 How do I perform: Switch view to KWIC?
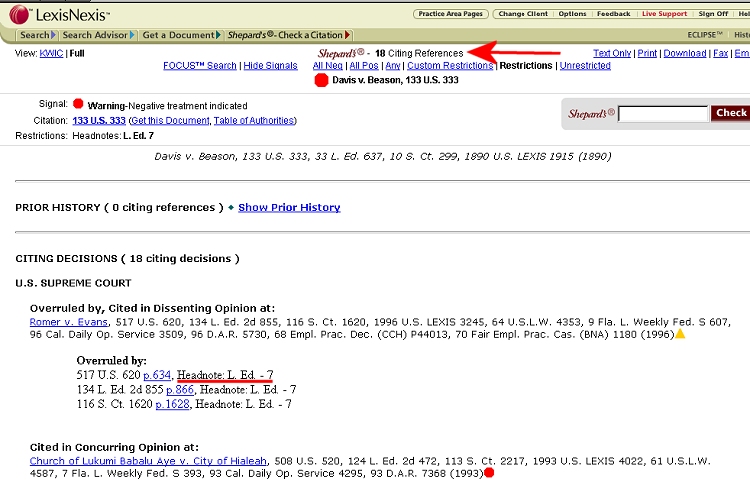pyautogui.click(x=51, y=53)
